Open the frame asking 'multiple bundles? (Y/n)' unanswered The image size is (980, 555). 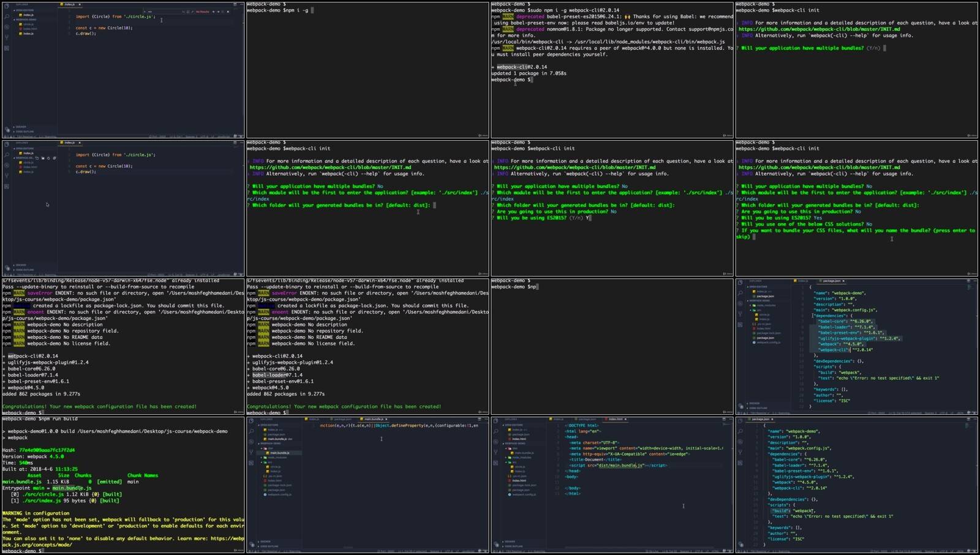(x=856, y=69)
